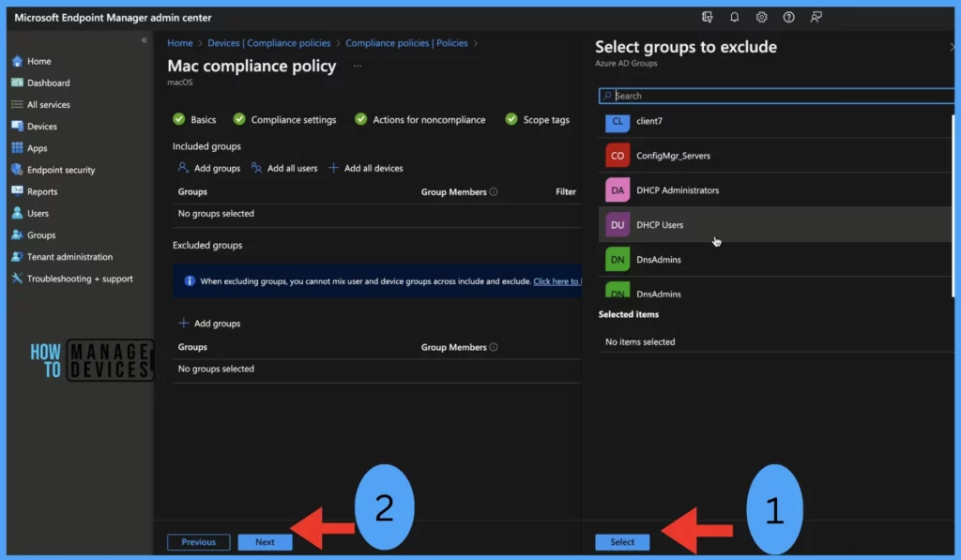Image resolution: width=961 pixels, height=560 pixels.
Task: Click the Tenant administration sidebar icon
Action: point(17,257)
